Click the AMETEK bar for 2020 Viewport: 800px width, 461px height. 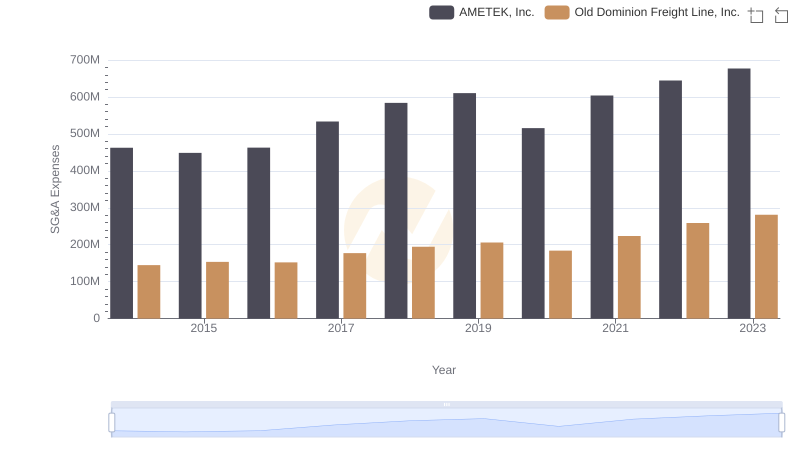(533, 223)
